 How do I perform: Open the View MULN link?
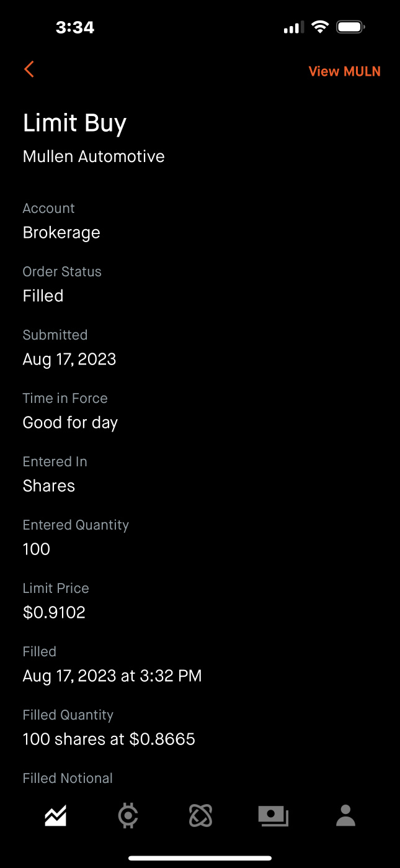[x=344, y=71]
